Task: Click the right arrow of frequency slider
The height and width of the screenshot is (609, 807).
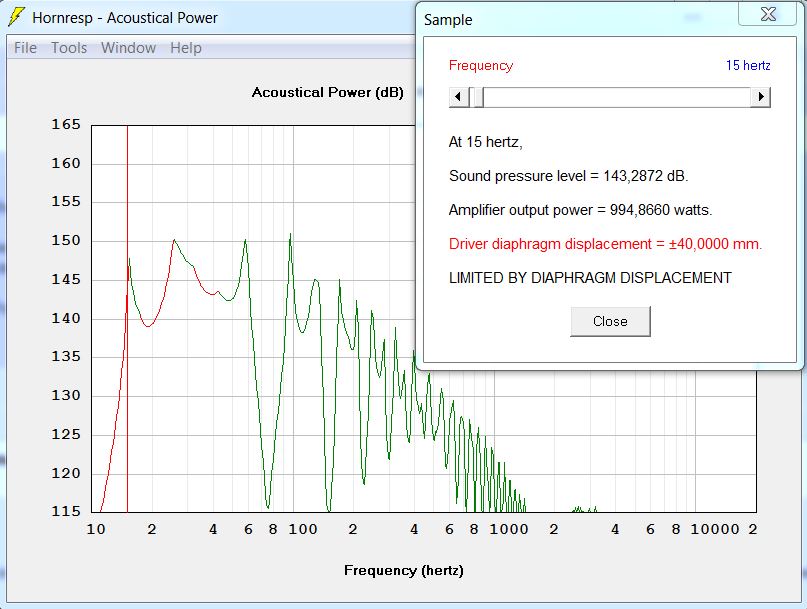Action: (x=761, y=97)
